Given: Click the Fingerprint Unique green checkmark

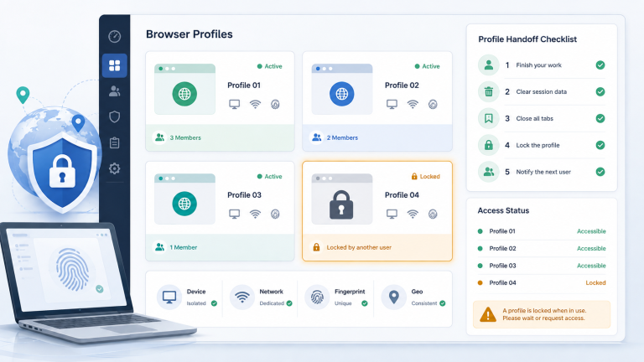Looking at the screenshot, I should (364, 303).
